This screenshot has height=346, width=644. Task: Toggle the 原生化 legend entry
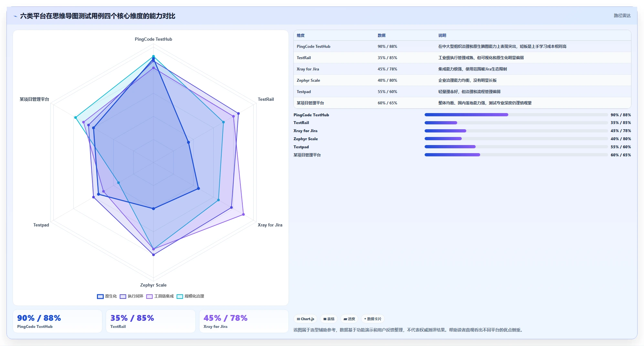[x=107, y=296]
